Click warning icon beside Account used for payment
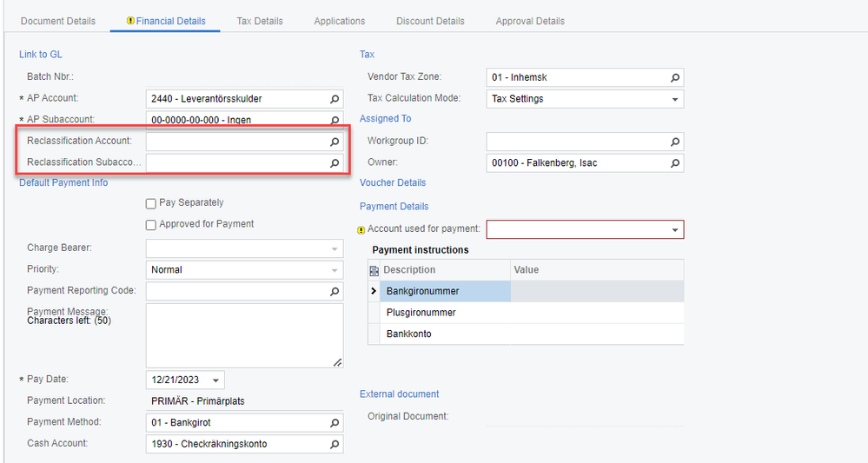This screenshot has height=463, width=868. [361, 229]
